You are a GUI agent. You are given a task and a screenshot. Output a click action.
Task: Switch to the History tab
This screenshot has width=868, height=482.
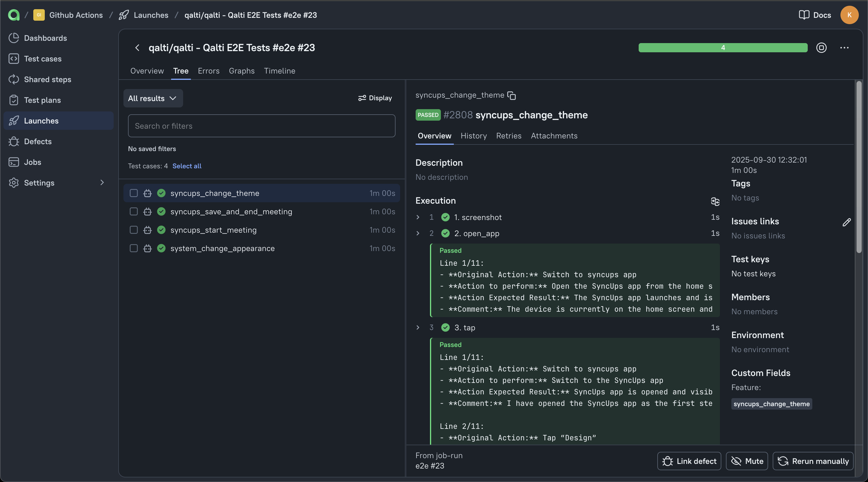(473, 136)
